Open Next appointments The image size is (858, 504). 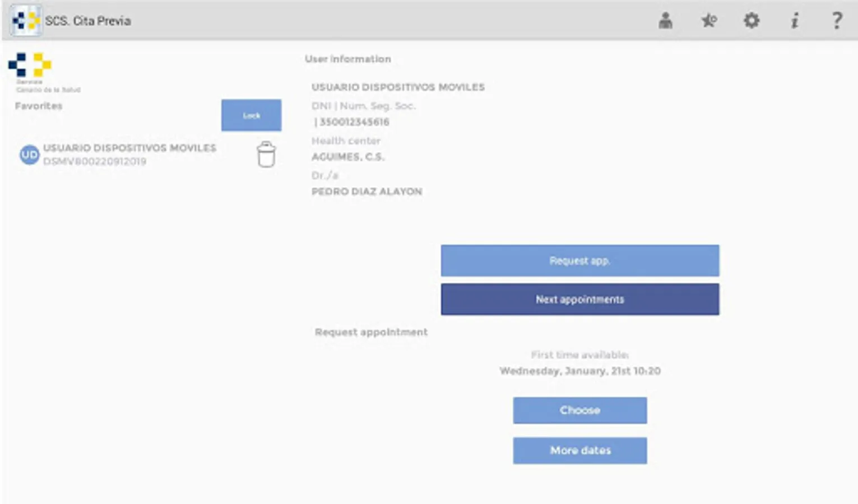tap(580, 299)
